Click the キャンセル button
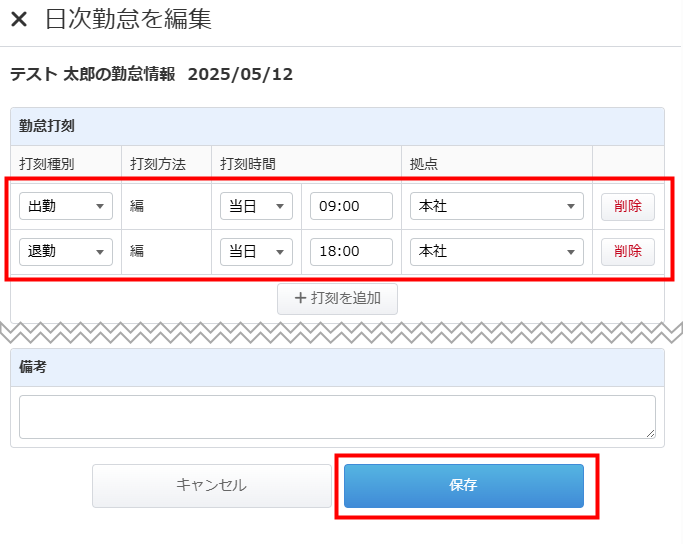 (x=212, y=486)
